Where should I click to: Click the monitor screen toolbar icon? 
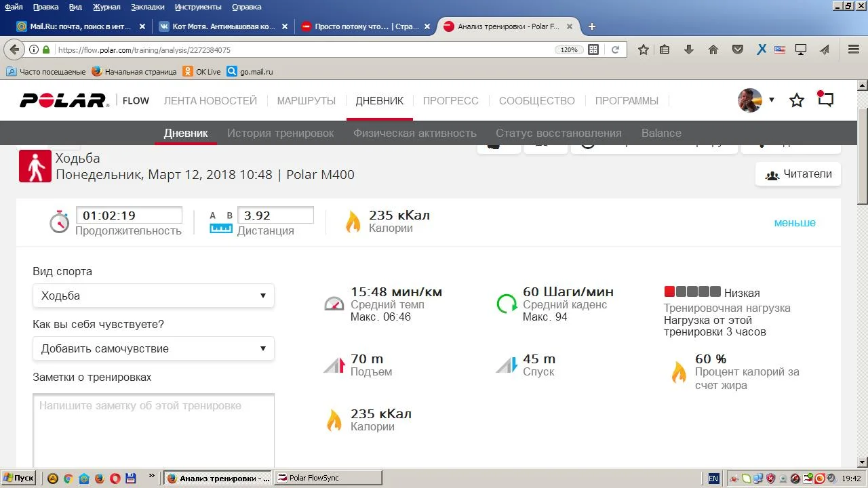click(x=801, y=49)
